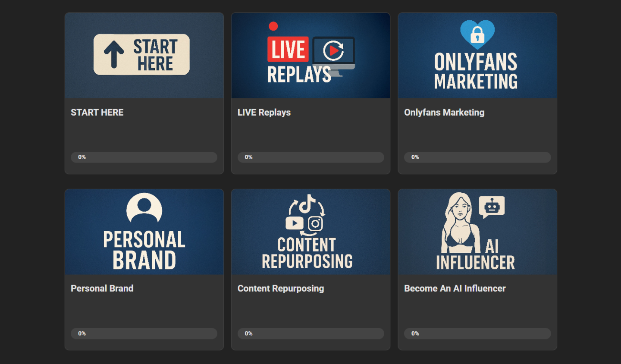
Task: Open the Personal Brand course thumbnail
Action: [144, 232]
